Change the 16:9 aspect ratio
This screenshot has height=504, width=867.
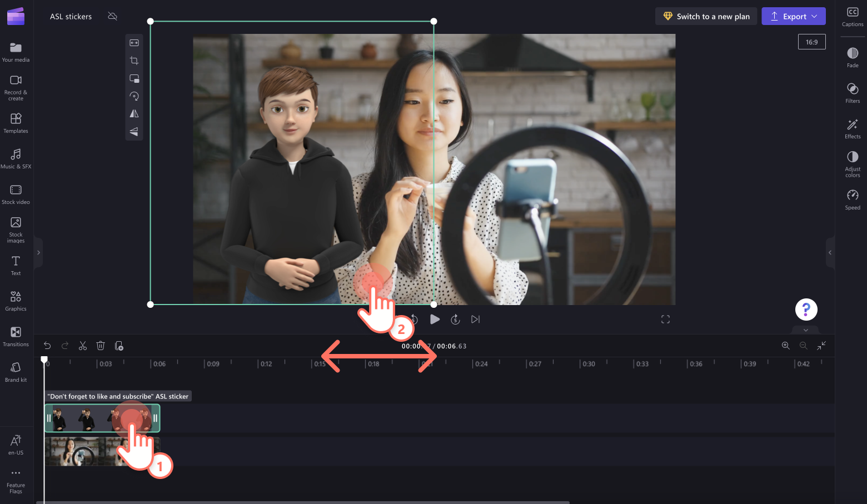(812, 42)
